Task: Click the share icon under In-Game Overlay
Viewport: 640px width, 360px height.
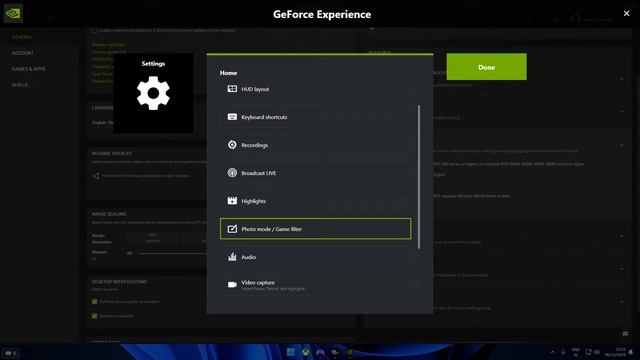Action: click(96, 176)
